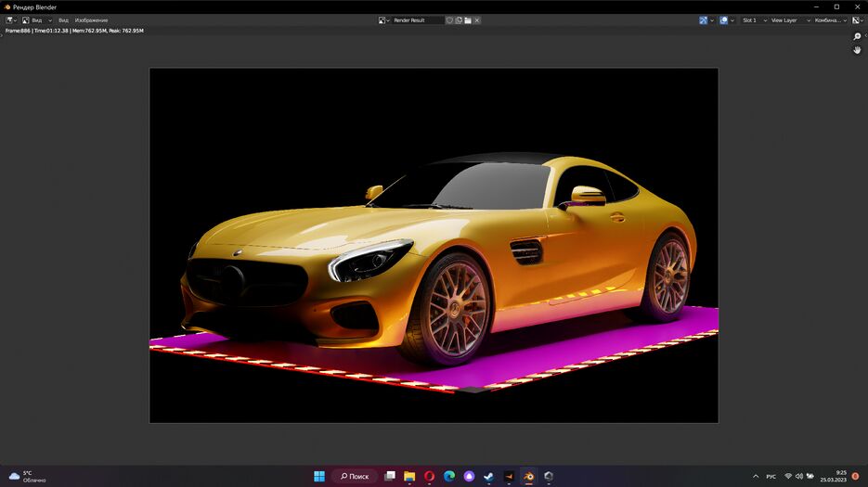The image size is (868, 487).
Task: Open the display channels dropdown
Action: click(858, 19)
